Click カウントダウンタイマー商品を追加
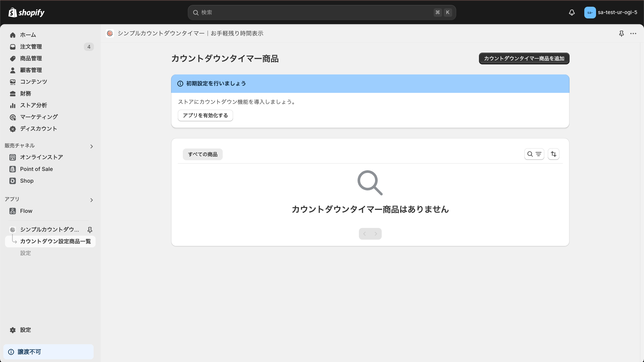Screen dimensions: 644x362 click(x=524, y=58)
